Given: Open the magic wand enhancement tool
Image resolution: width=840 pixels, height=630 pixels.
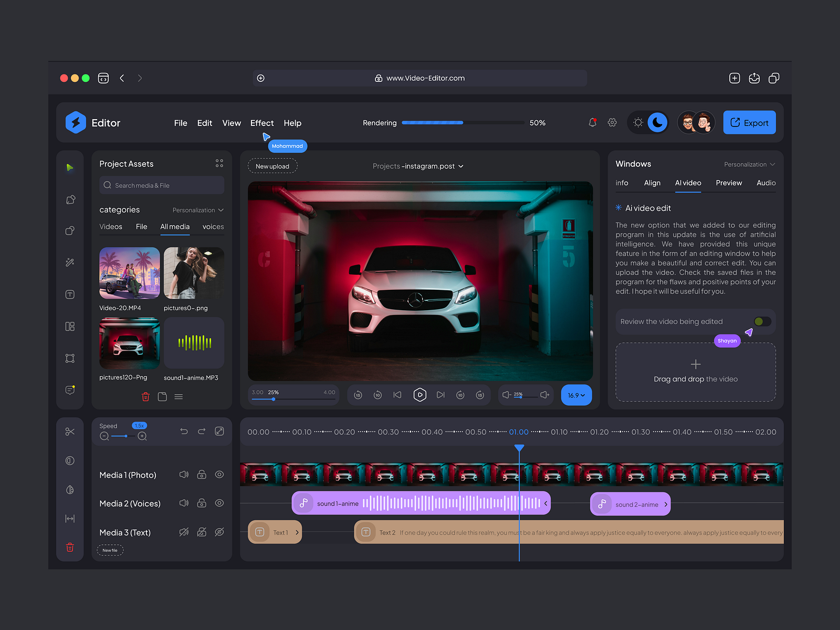Looking at the screenshot, I should coord(70,262).
